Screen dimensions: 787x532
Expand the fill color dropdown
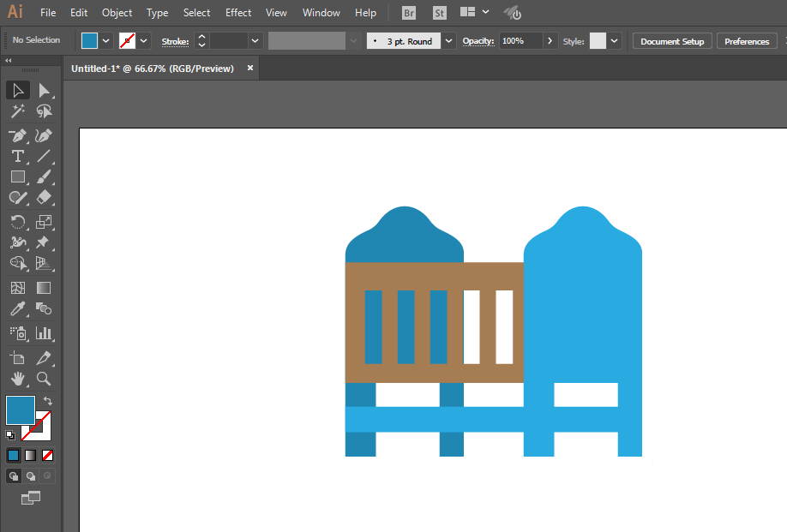click(106, 41)
